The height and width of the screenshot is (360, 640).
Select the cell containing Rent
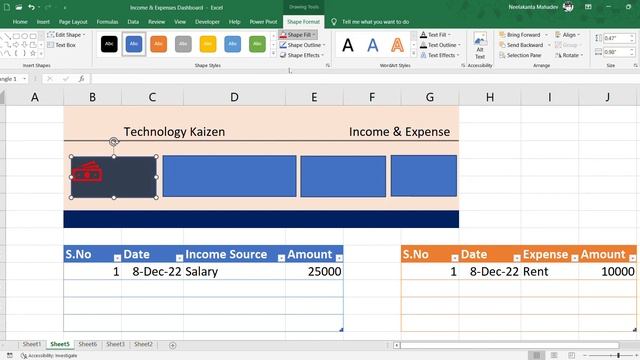click(549, 271)
